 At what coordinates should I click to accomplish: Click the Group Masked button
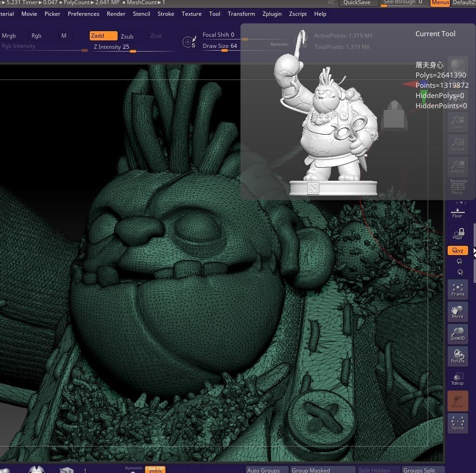[323, 470]
